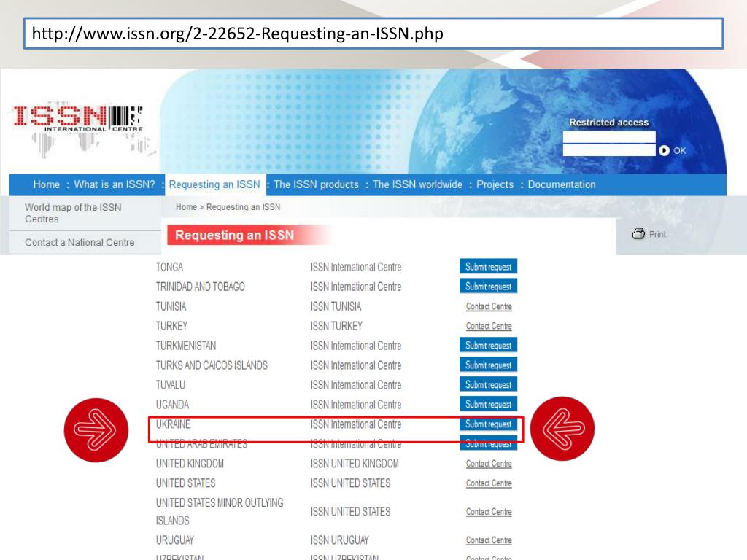Submit request for Trinidad and Tobago
Image resolution: width=747 pixels, height=560 pixels.
click(x=488, y=286)
